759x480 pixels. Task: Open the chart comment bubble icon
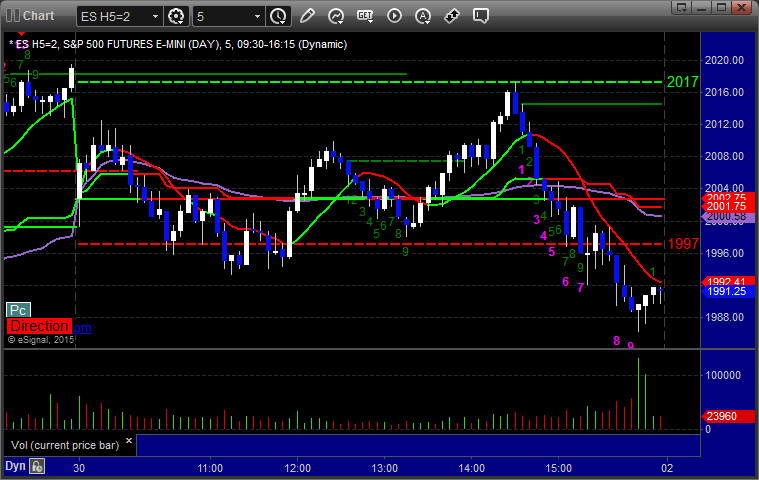481,16
